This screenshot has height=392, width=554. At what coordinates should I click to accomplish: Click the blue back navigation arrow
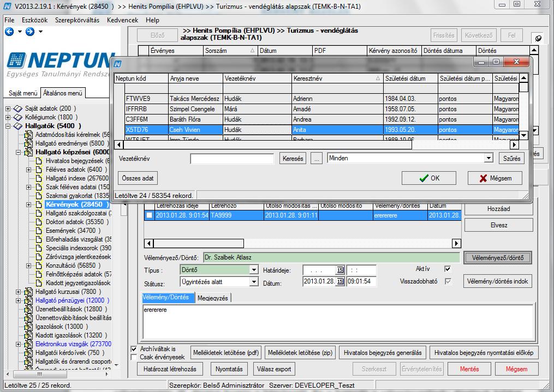tap(9, 32)
